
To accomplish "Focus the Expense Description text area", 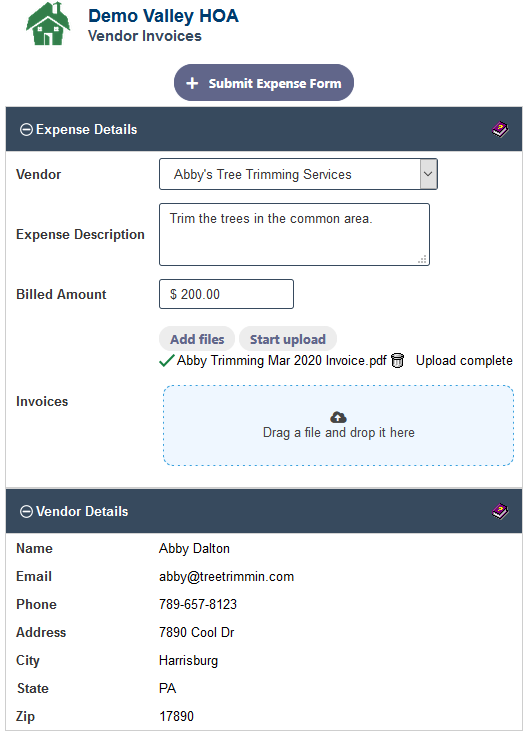I will (294, 234).
